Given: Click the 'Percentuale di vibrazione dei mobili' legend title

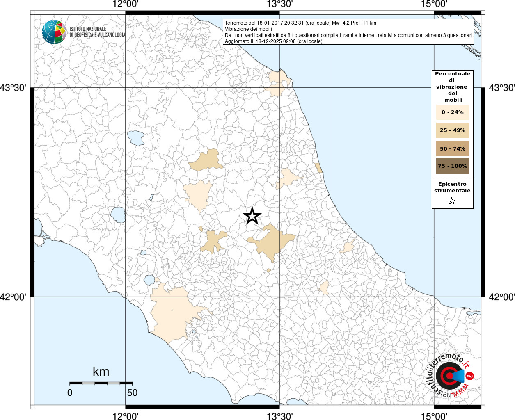Looking at the screenshot, I should [453, 87].
